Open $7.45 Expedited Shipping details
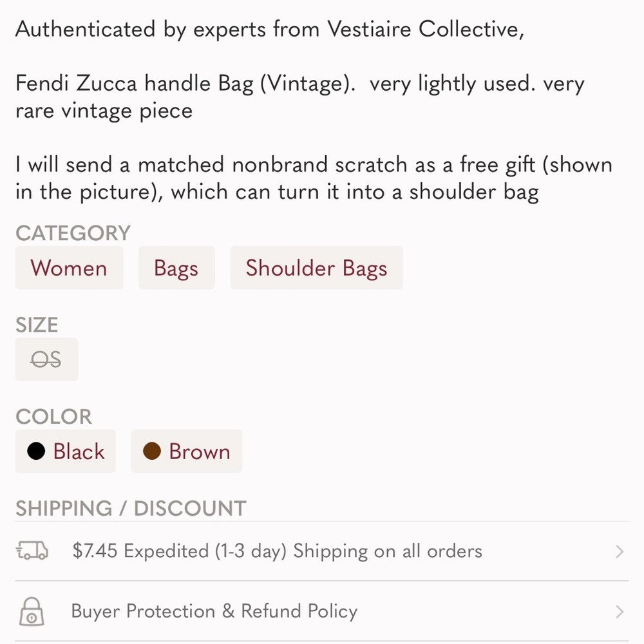Viewport: 644px width, 644px height. tap(277, 551)
